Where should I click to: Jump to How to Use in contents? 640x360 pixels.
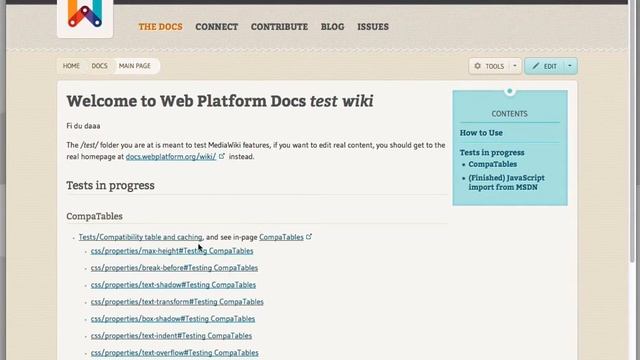[x=481, y=133]
